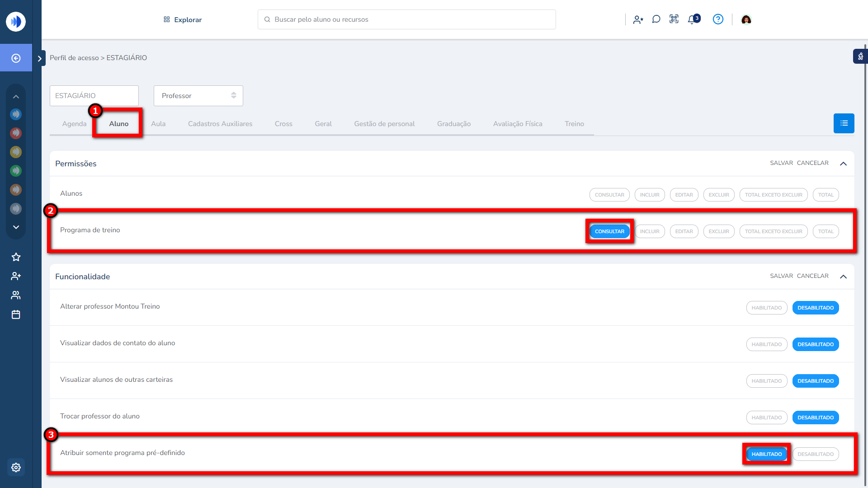Click the calendar icon in sidebar
Viewport: 868px width, 488px height.
(16, 314)
